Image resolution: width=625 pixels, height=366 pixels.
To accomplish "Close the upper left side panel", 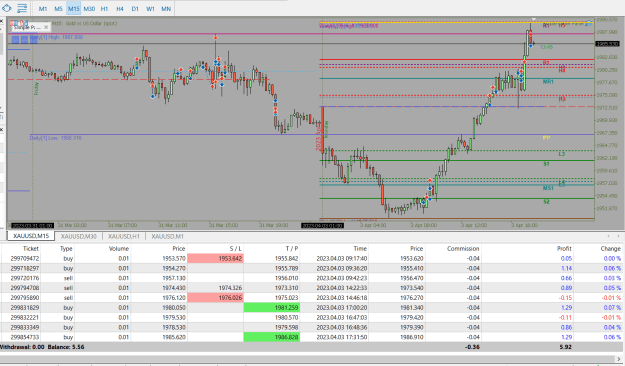I will coord(2,21).
